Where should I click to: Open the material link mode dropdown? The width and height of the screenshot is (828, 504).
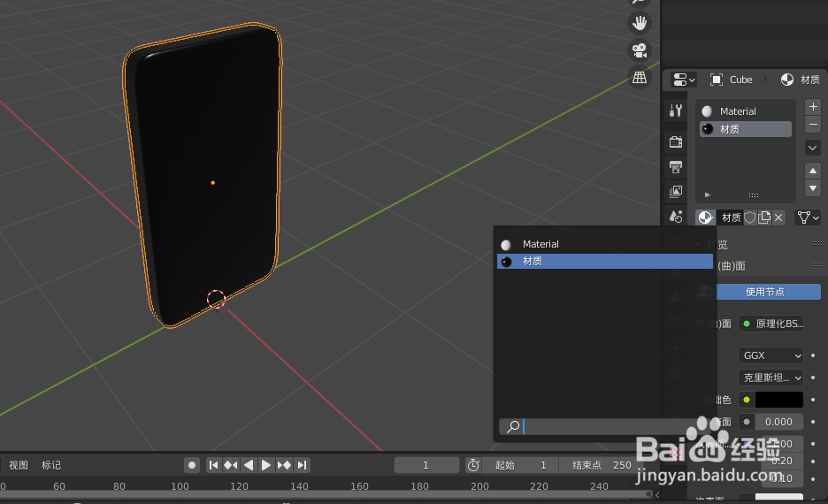click(x=808, y=218)
